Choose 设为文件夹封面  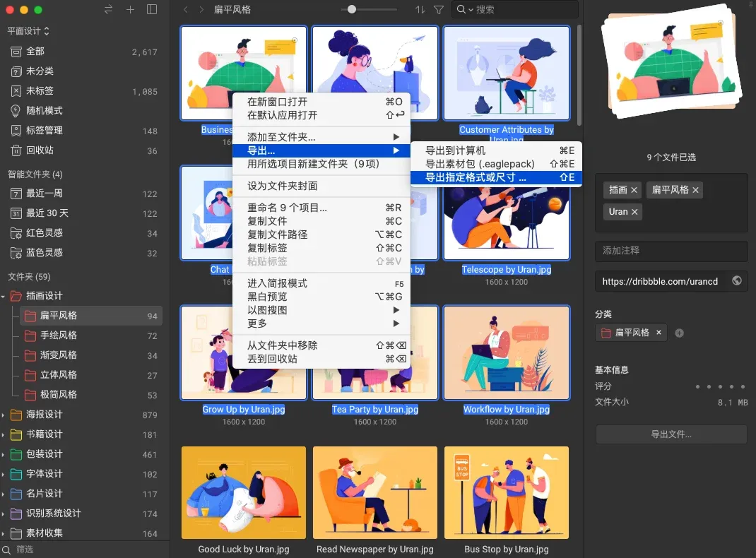(321, 186)
